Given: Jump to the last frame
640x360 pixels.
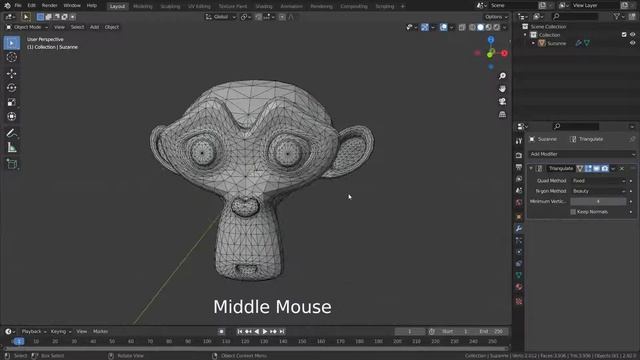Looking at the screenshot, I should tap(282, 331).
